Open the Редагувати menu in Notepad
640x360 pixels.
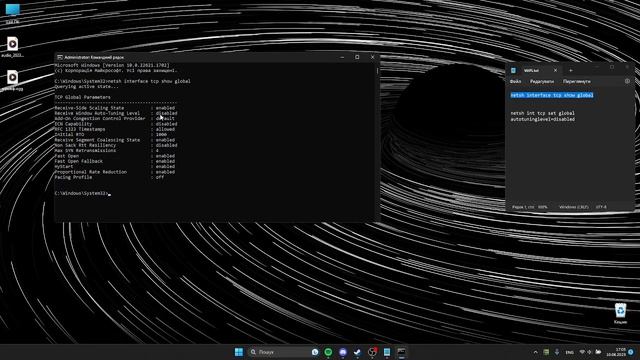coord(542,81)
